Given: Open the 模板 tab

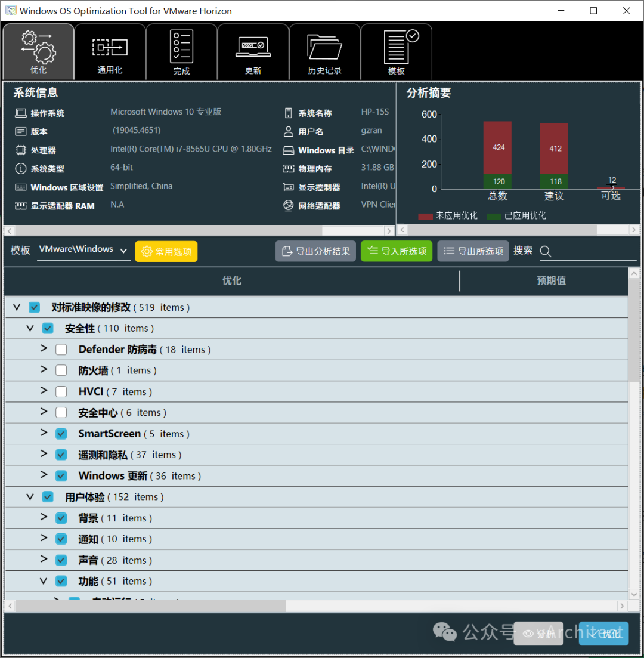Looking at the screenshot, I should point(396,52).
